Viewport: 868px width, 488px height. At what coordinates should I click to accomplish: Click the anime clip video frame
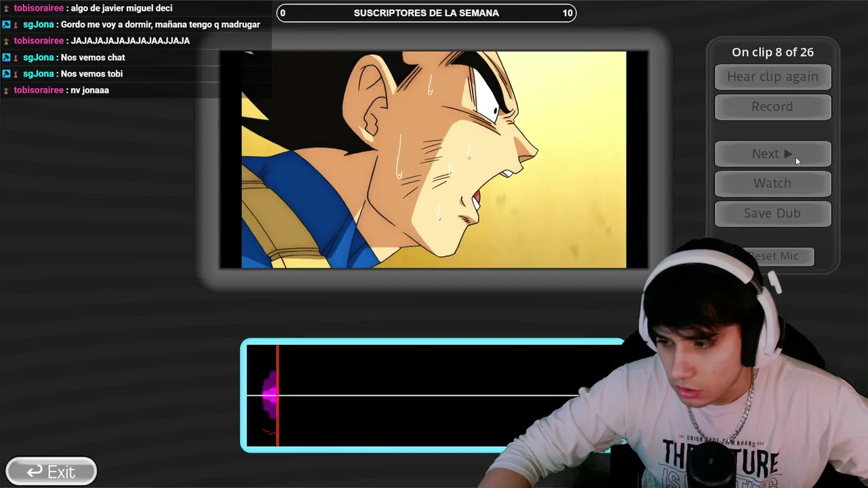tap(434, 160)
